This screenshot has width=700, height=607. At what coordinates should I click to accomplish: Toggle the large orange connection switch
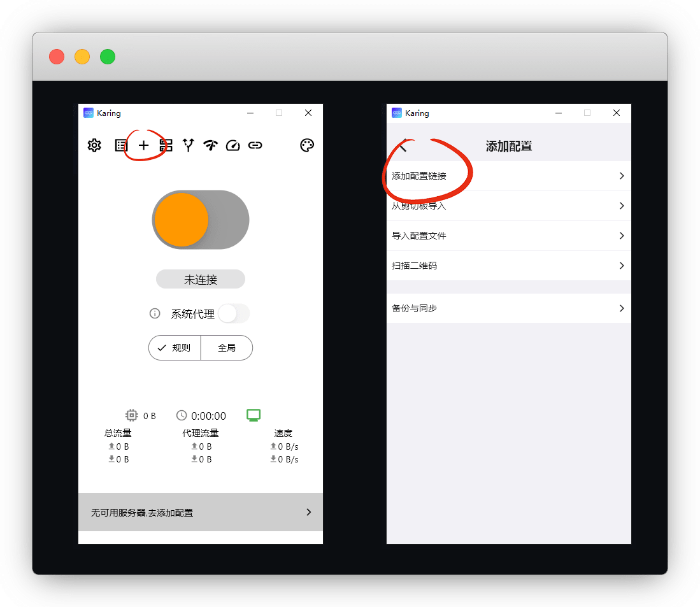(201, 220)
